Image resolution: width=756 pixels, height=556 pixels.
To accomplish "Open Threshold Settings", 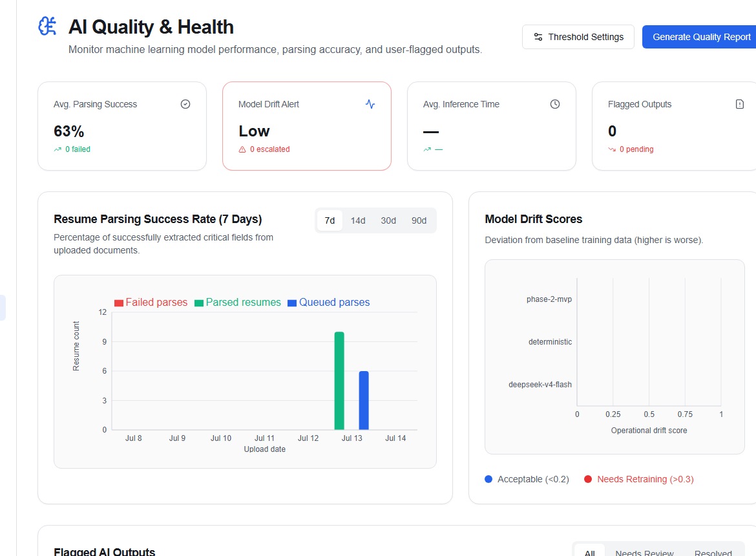I will click(x=578, y=37).
